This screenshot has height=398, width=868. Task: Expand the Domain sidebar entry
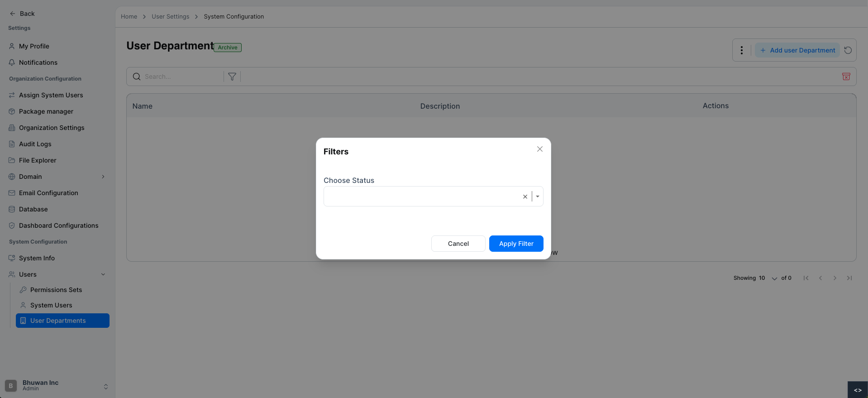[103, 177]
